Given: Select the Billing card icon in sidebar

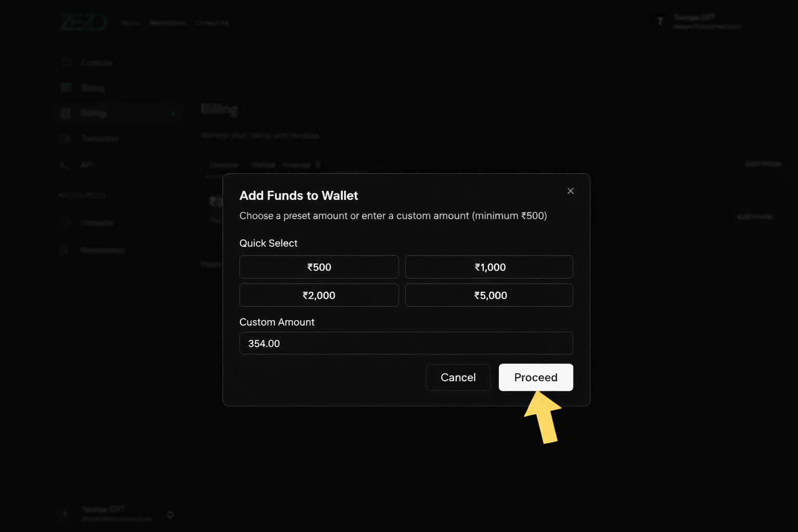Looking at the screenshot, I should click(x=65, y=87).
